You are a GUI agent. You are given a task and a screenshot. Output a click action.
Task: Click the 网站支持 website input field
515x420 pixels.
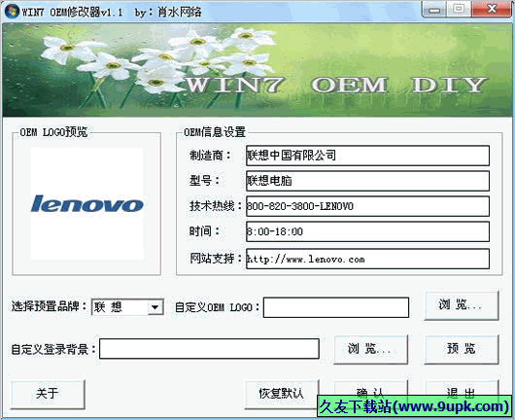click(367, 259)
